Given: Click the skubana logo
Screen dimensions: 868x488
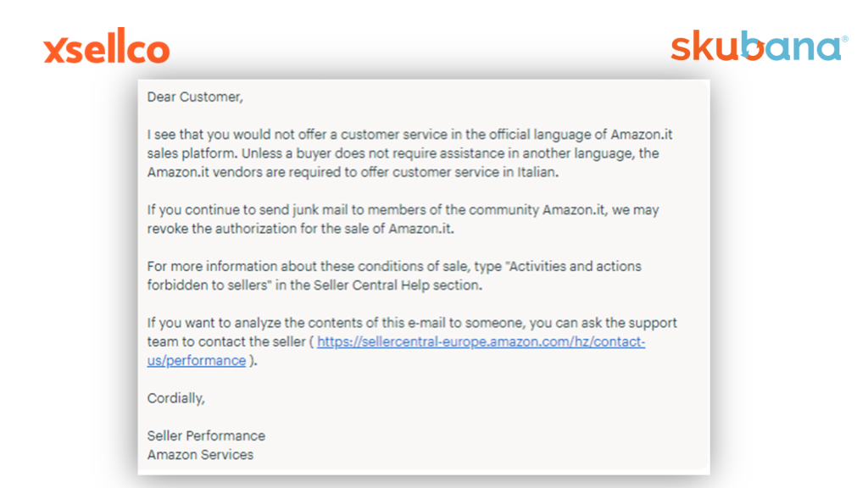Looking at the screenshot, I should [759, 46].
